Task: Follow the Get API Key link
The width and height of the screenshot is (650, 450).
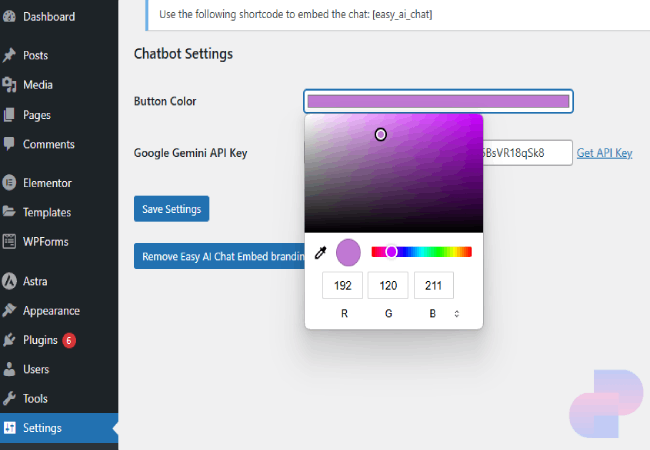Action: pos(604,153)
